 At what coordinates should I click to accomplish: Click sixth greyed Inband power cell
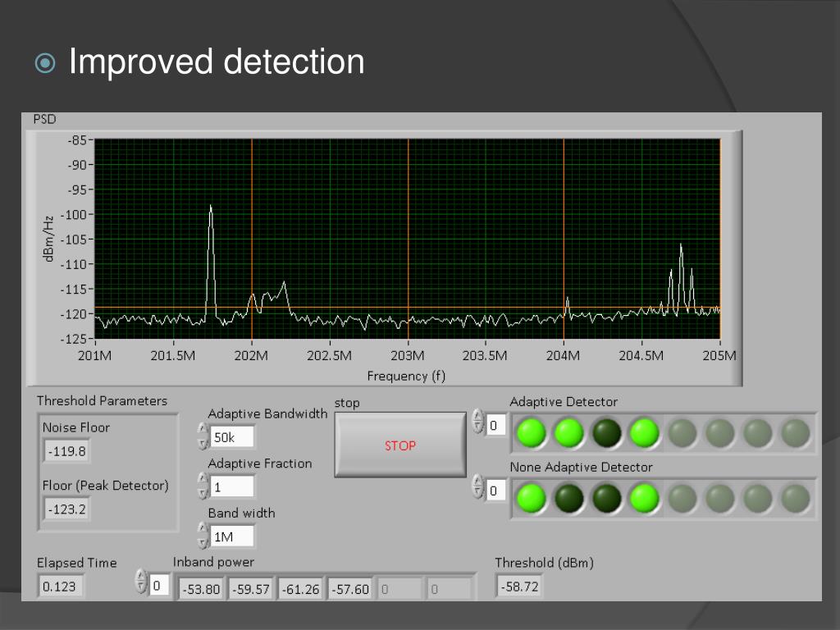click(450, 589)
